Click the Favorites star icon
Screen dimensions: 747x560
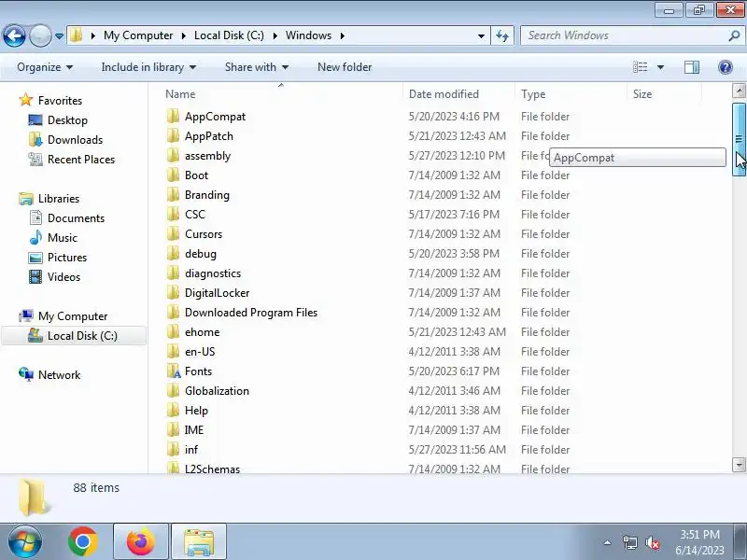coord(26,101)
